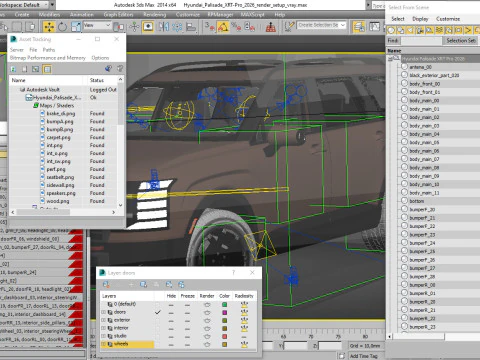Click Refresh icon in Asset Tracking toolbar
The height and width of the screenshot is (360, 480).
(x=13, y=69)
